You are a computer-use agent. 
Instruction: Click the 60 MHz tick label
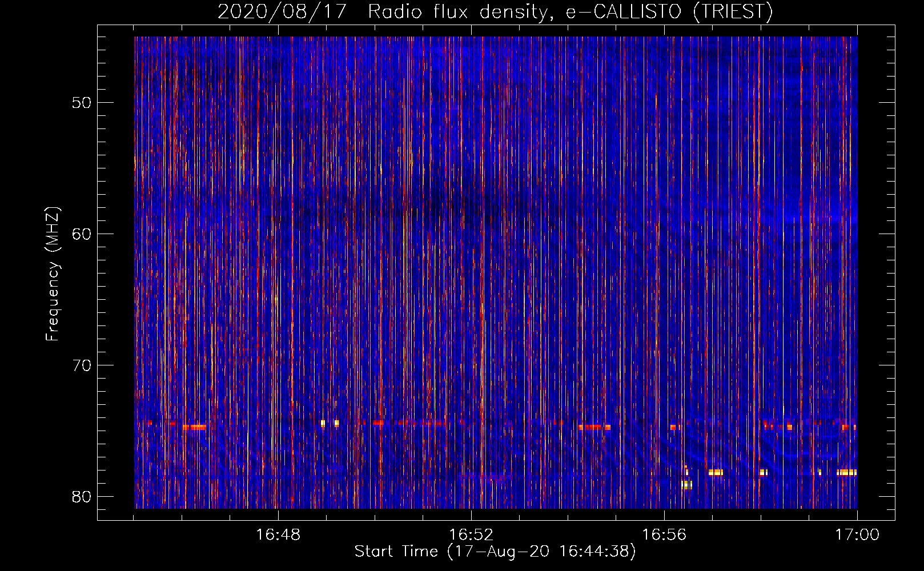click(x=82, y=234)
